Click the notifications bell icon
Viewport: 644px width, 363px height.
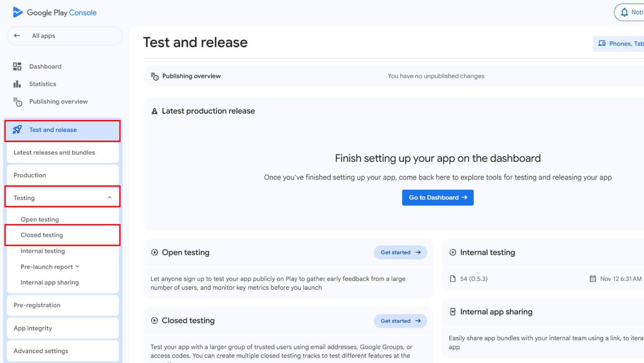click(625, 12)
